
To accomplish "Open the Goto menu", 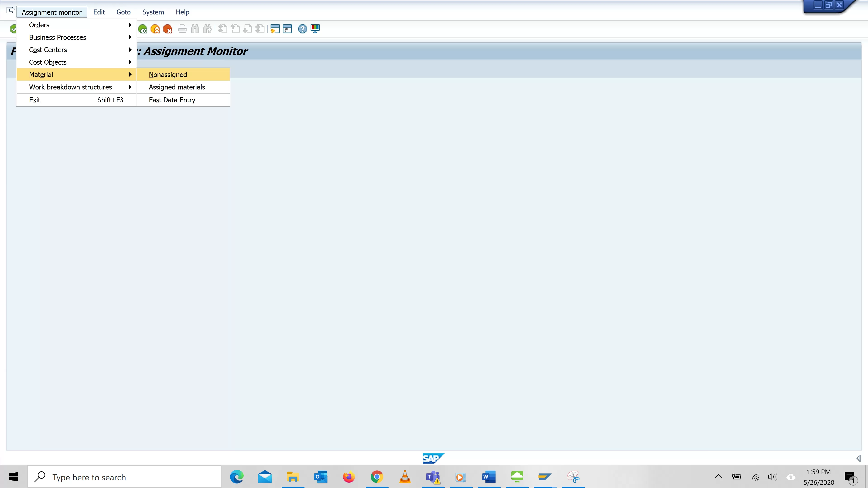I will [123, 12].
